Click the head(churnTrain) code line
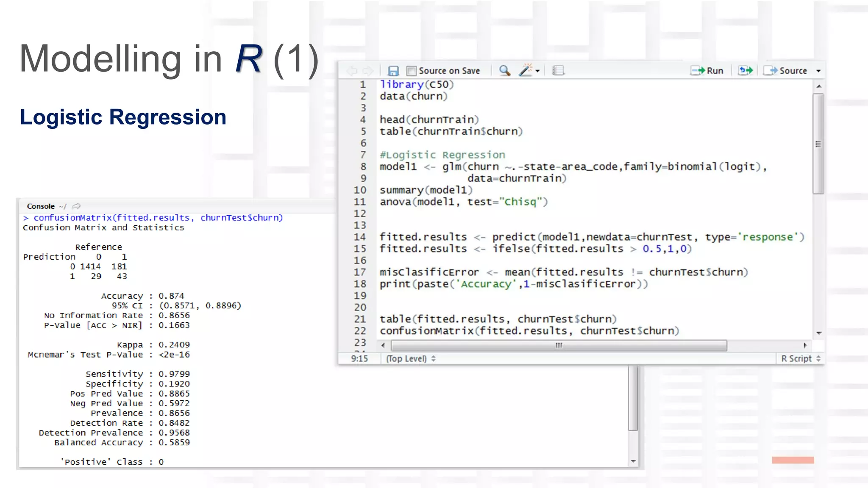Image resolution: width=868 pixels, height=488 pixels. (429, 120)
